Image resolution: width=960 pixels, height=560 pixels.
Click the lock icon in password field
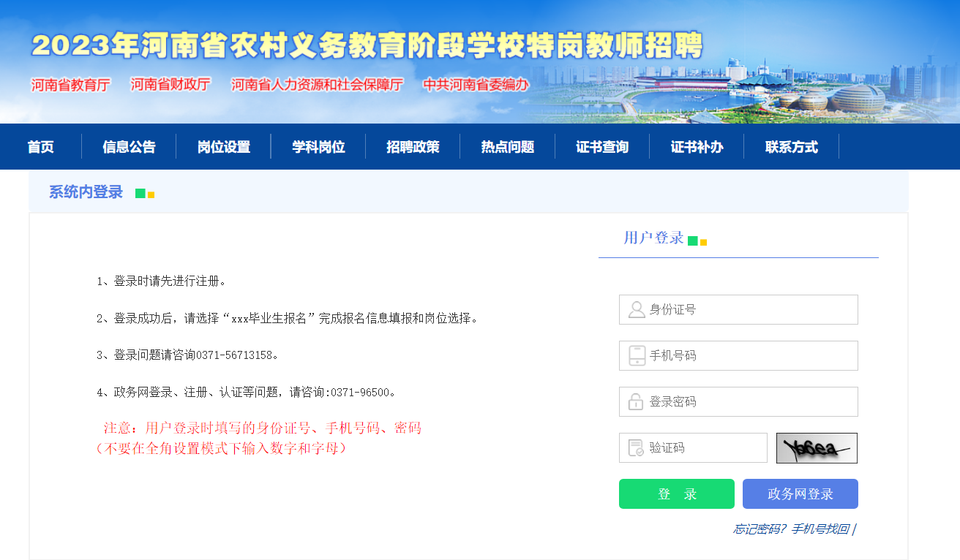tap(636, 402)
